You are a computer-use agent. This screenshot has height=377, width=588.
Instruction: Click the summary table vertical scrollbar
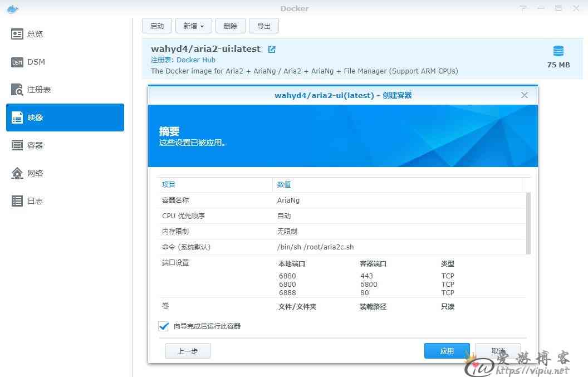pos(528,223)
